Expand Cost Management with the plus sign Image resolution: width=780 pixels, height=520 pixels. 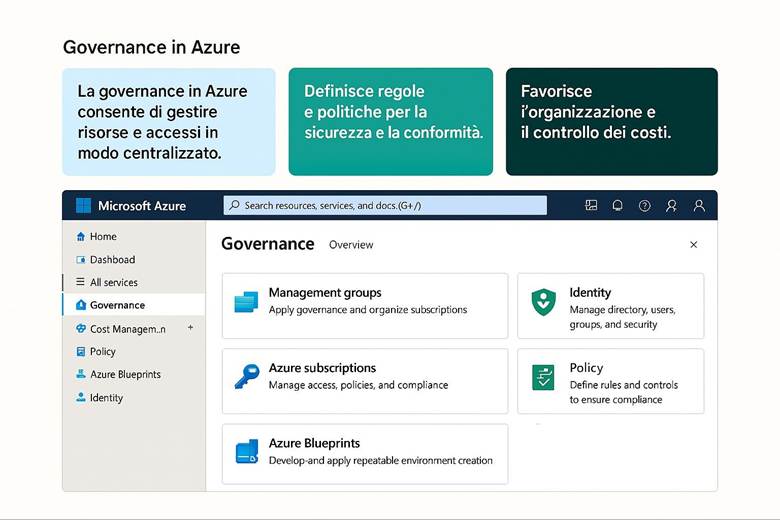click(x=190, y=328)
